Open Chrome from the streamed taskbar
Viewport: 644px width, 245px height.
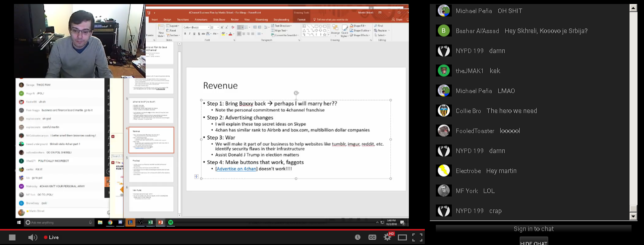tap(110, 222)
